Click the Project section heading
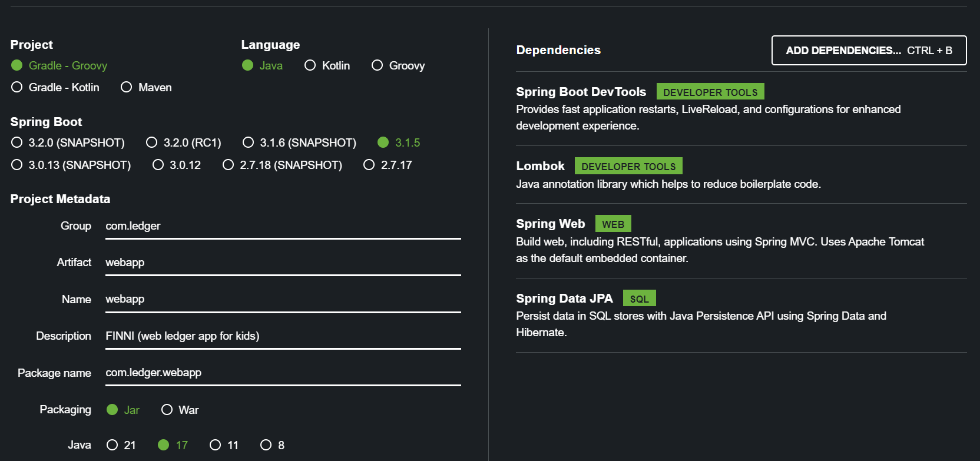 pos(31,45)
